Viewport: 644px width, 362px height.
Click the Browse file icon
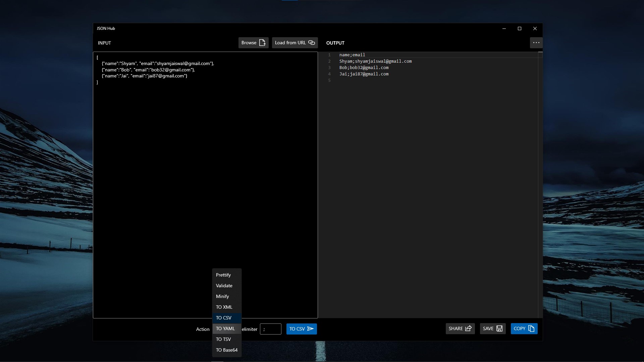coord(262,43)
